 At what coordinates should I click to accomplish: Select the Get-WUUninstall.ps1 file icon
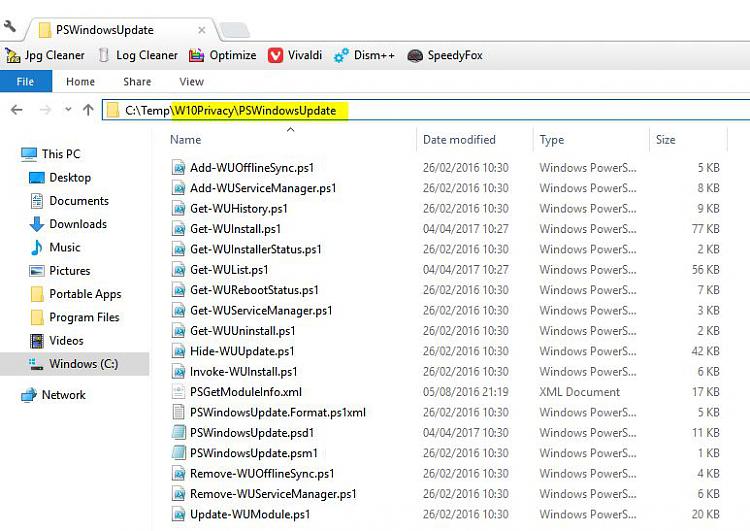tap(178, 331)
